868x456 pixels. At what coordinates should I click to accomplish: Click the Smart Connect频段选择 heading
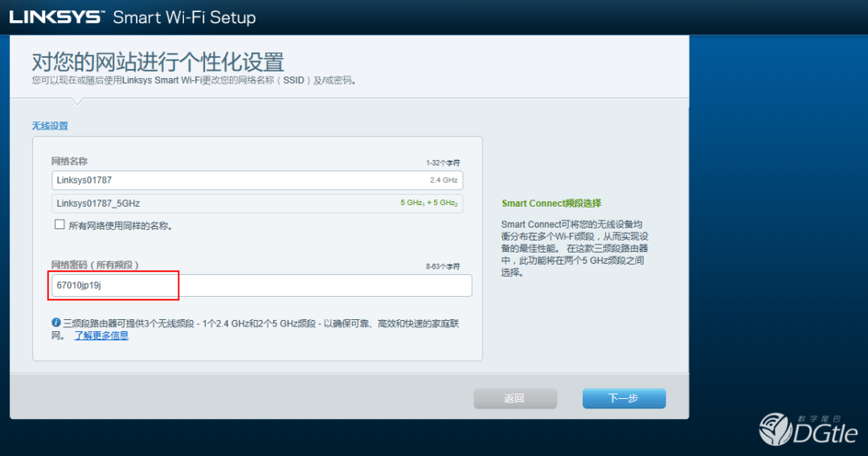click(551, 203)
